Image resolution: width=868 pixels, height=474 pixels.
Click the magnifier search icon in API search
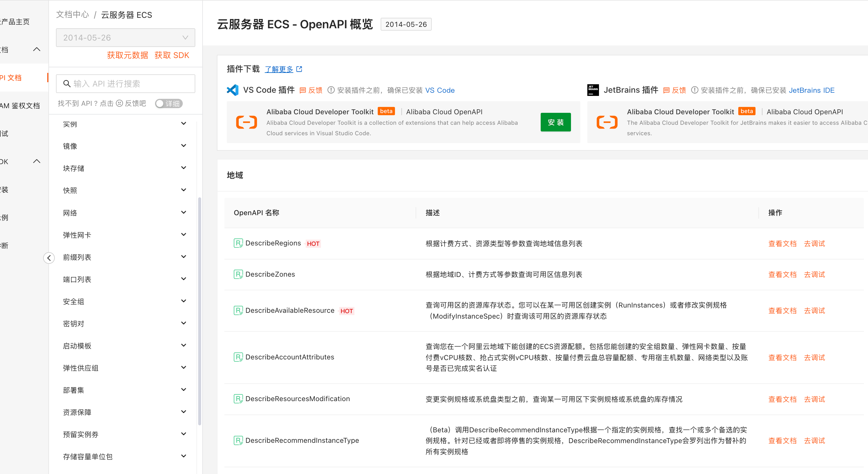[67, 84]
